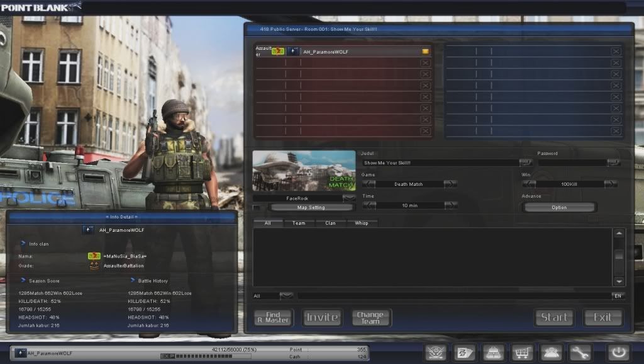Click the Judul room title field
644x364 pixels.
click(x=440, y=162)
